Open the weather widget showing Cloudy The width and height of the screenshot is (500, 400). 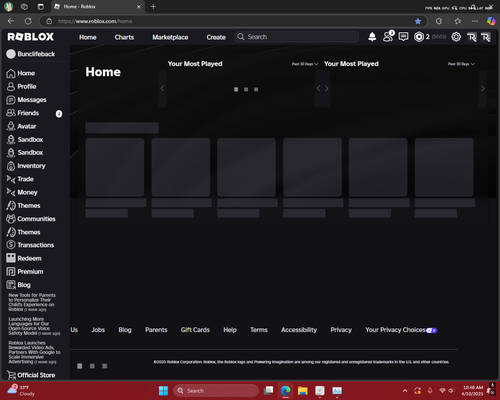point(21,390)
